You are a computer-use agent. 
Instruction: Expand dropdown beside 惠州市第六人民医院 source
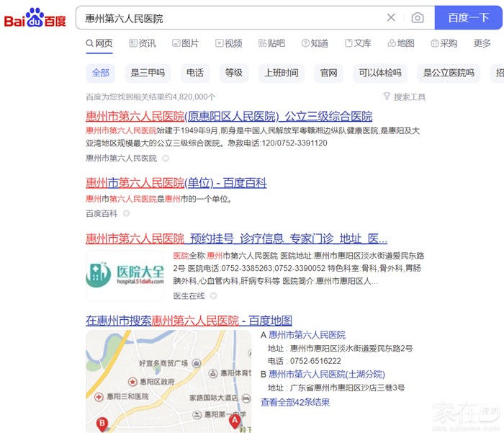click(165, 158)
